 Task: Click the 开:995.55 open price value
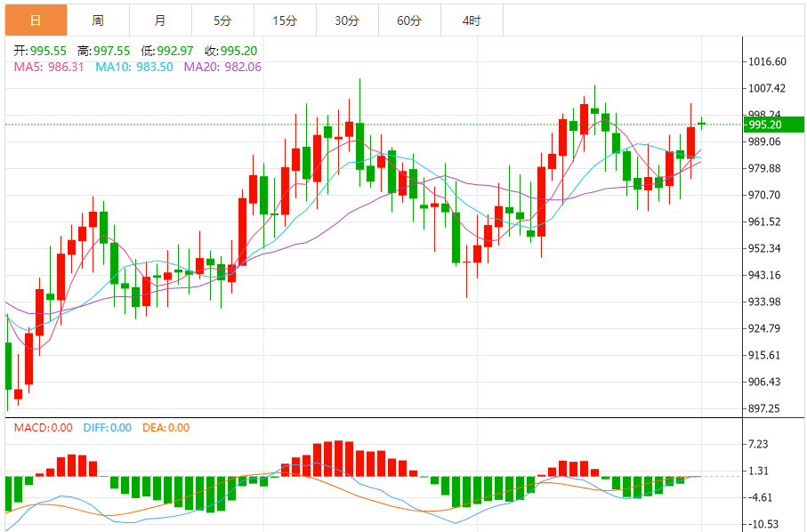pos(40,51)
